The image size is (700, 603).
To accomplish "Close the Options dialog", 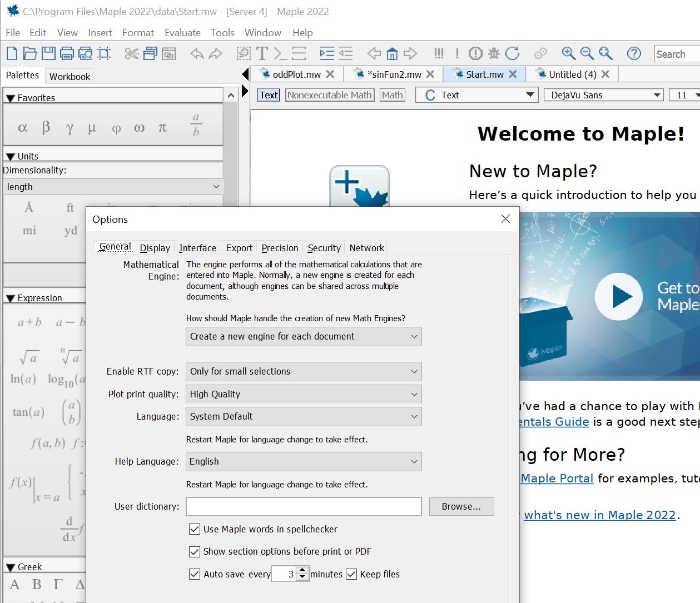I will click(505, 219).
